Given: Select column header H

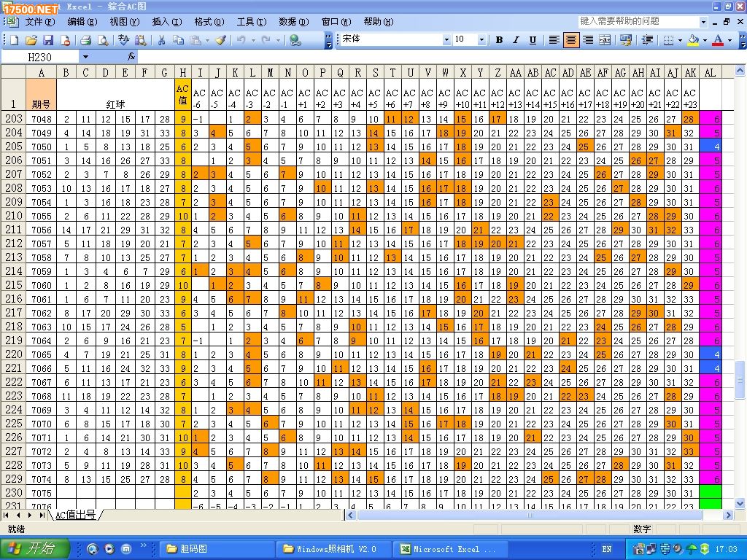Looking at the screenshot, I should pos(183,72).
